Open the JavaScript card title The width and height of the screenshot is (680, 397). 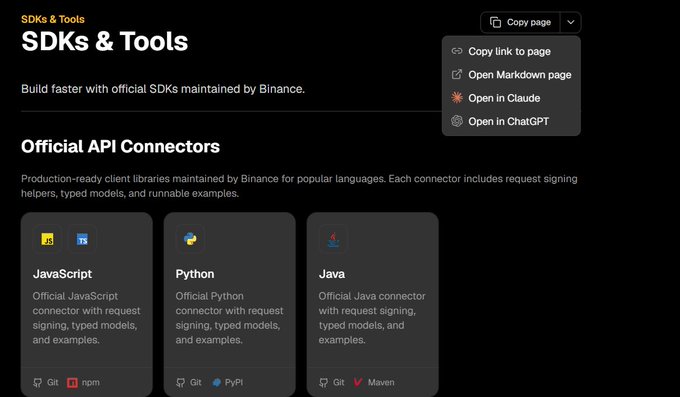click(62, 274)
